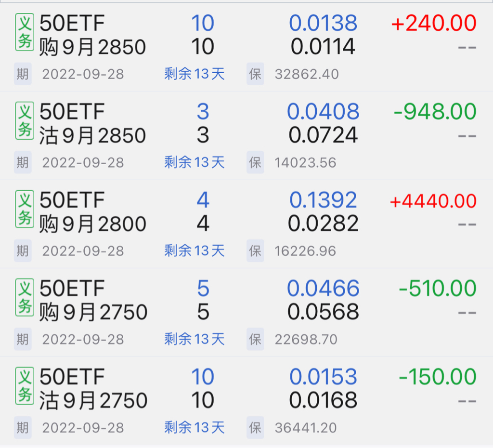The image size is (493, 448).
Task: Click the 期 icon in the 沽9月2750 position
Action: pos(23,427)
